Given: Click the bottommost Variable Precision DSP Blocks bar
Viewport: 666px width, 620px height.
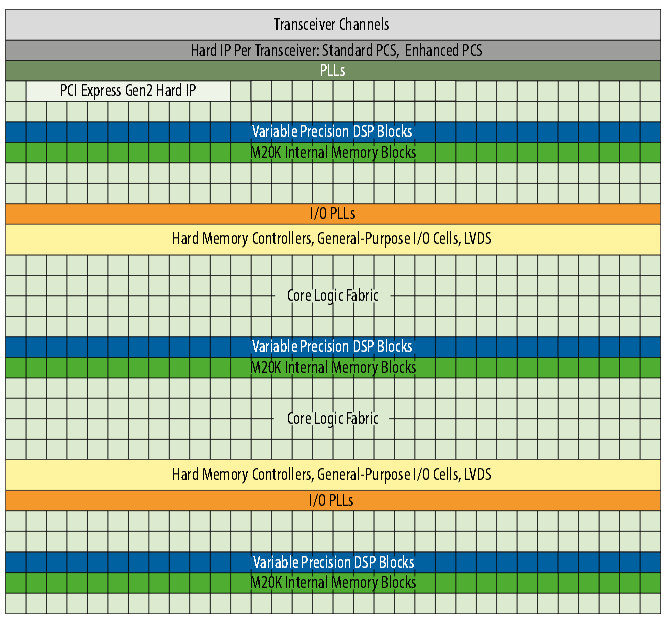Looking at the screenshot, I should click(333, 562).
